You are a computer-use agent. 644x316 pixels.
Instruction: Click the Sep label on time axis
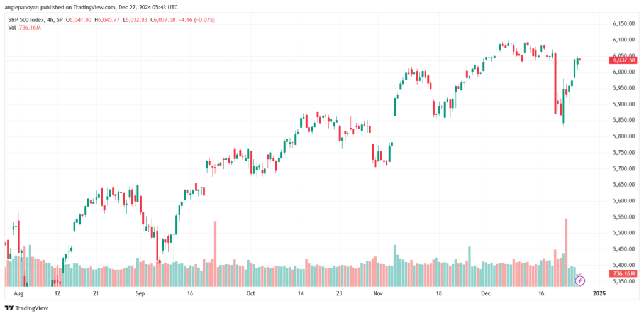tap(140, 293)
